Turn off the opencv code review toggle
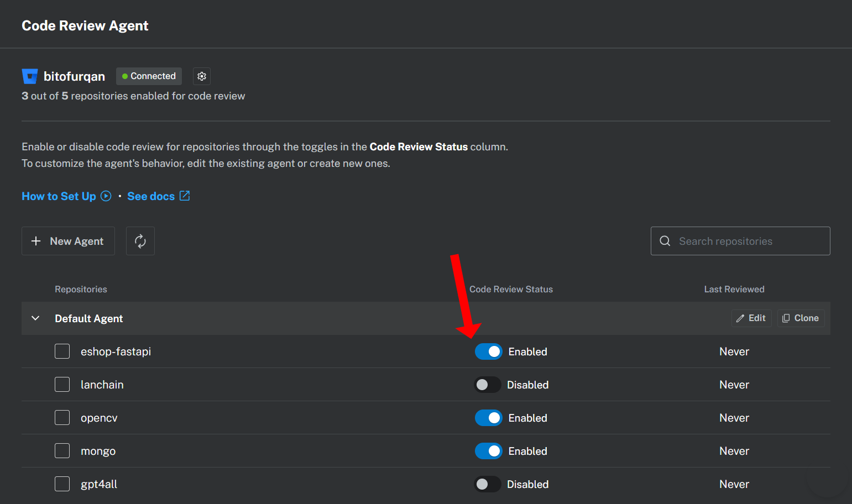Viewport: 852px width, 504px height. [x=488, y=418]
